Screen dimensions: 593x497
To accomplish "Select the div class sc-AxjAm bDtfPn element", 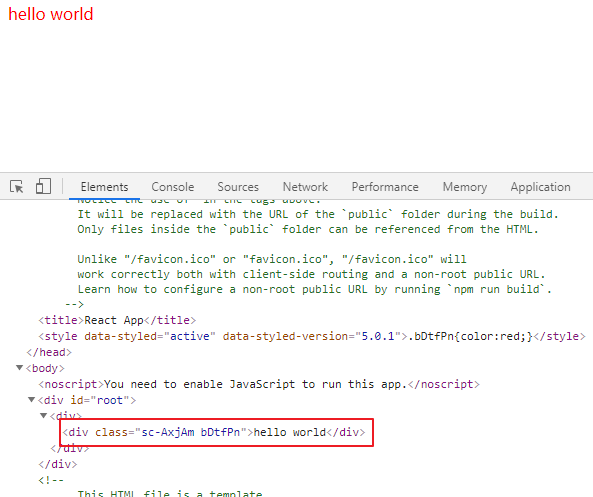I will [x=214, y=432].
